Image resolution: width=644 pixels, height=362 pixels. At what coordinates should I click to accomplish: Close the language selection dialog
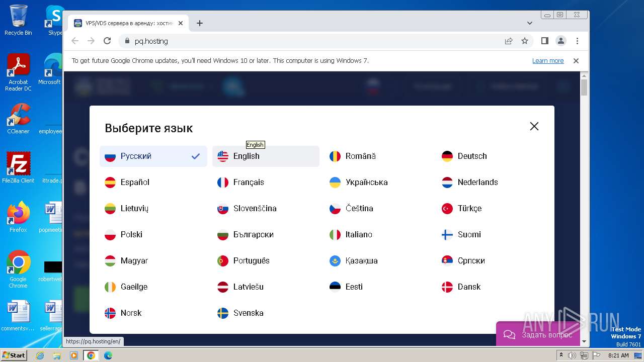pyautogui.click(x=534, y=126)
